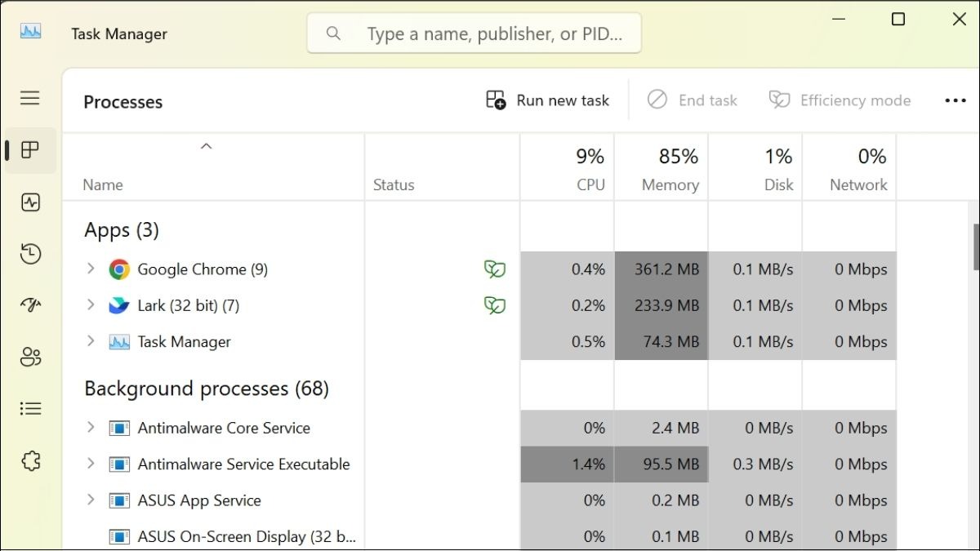The width and height of the screenshot is (980, 551).
Task: Click the sort arrow above Name column
Action: click(207, 146)
